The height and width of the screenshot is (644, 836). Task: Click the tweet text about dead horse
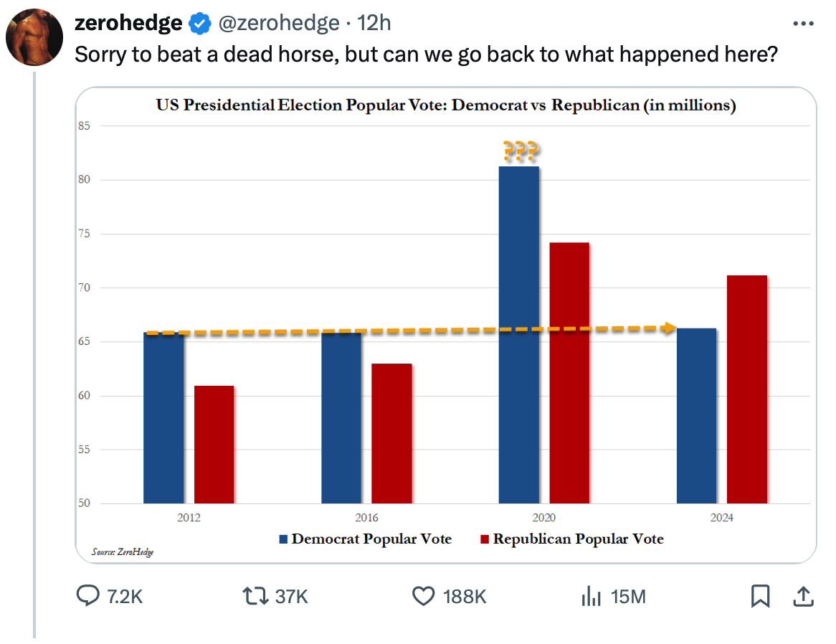click(x=426, y=55)
